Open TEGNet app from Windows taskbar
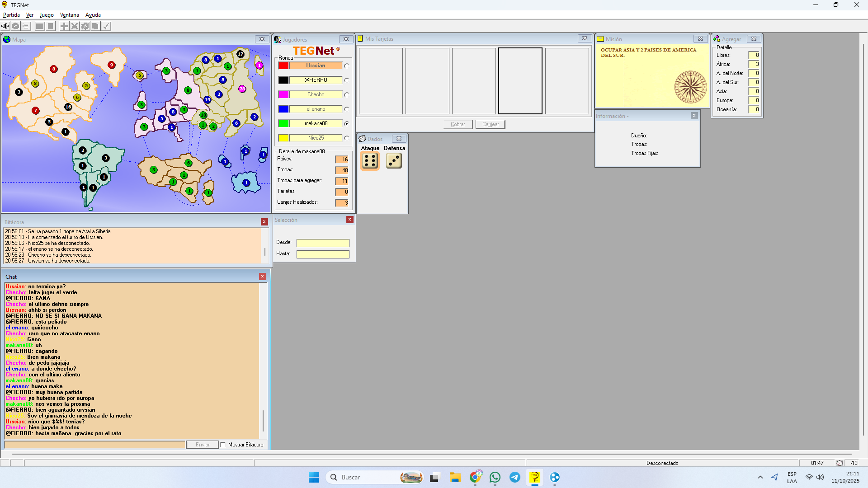The image size is (868, 488). pos(535,477)
